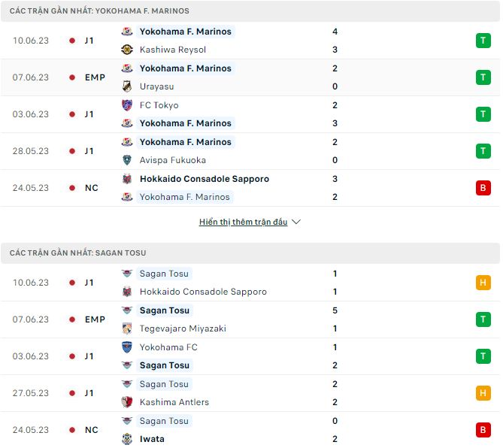Click the Iwata team crest icon

click(127, 439)
